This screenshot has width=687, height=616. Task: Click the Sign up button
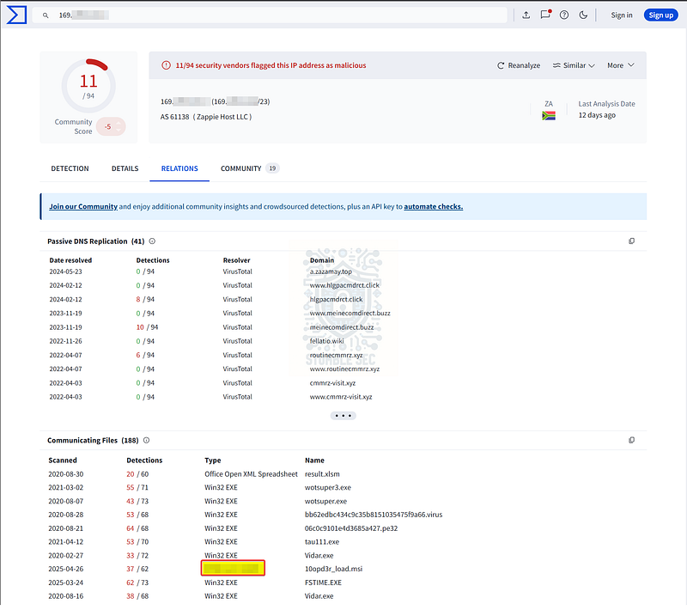click(660, 15)
